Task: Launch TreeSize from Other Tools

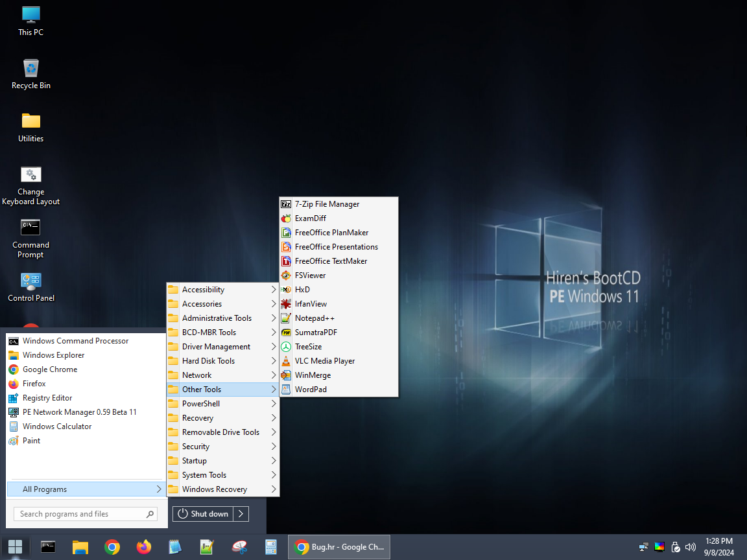Action: [x=308, y=347]
